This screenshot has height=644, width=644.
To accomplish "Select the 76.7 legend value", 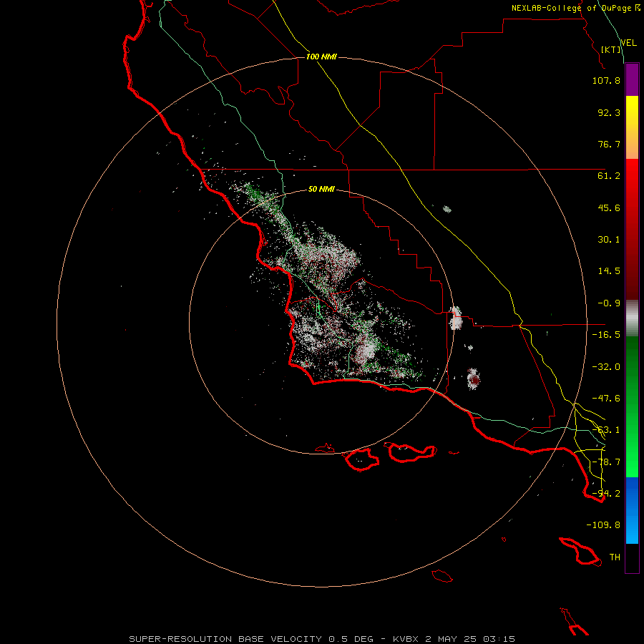I will point(609,144).
